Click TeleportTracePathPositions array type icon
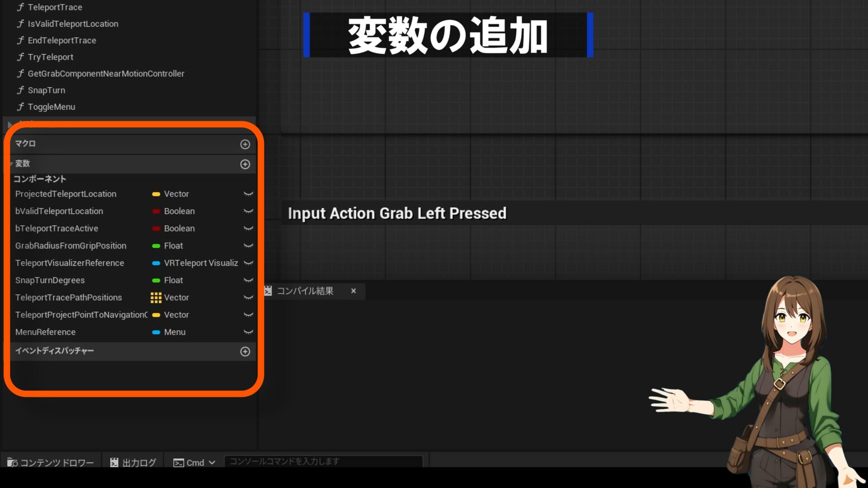868x488 pixels. [x=156, y=298]
